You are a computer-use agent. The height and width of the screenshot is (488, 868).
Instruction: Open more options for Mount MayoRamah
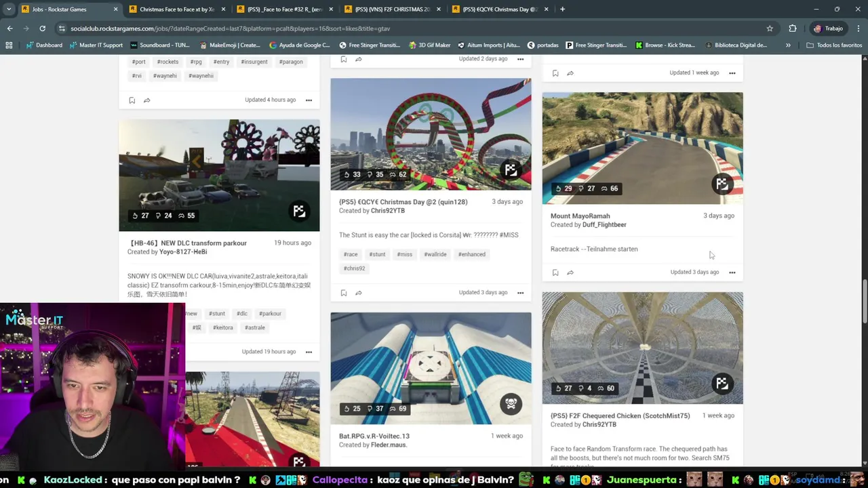pyautogui.click(x=732, y=272)
